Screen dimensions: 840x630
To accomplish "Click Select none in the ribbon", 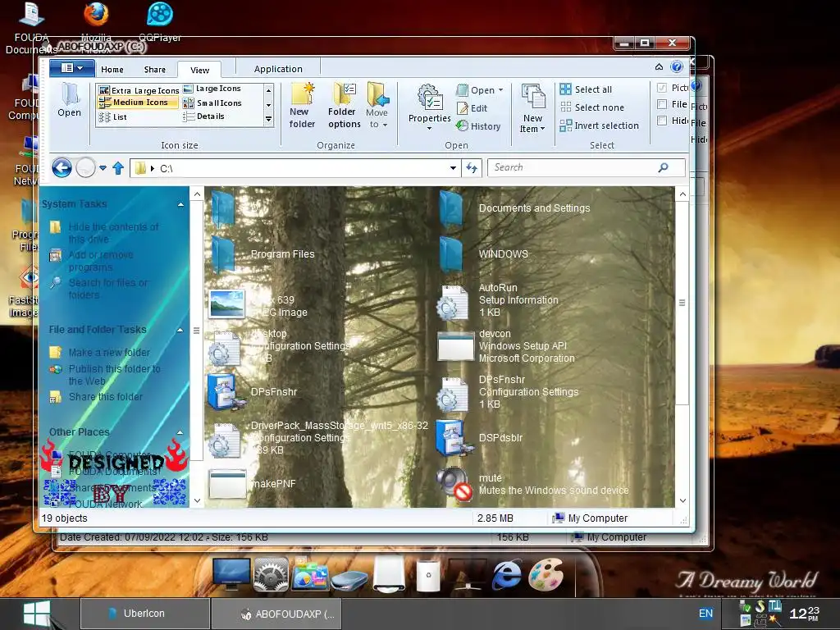I will click(591, 107).
